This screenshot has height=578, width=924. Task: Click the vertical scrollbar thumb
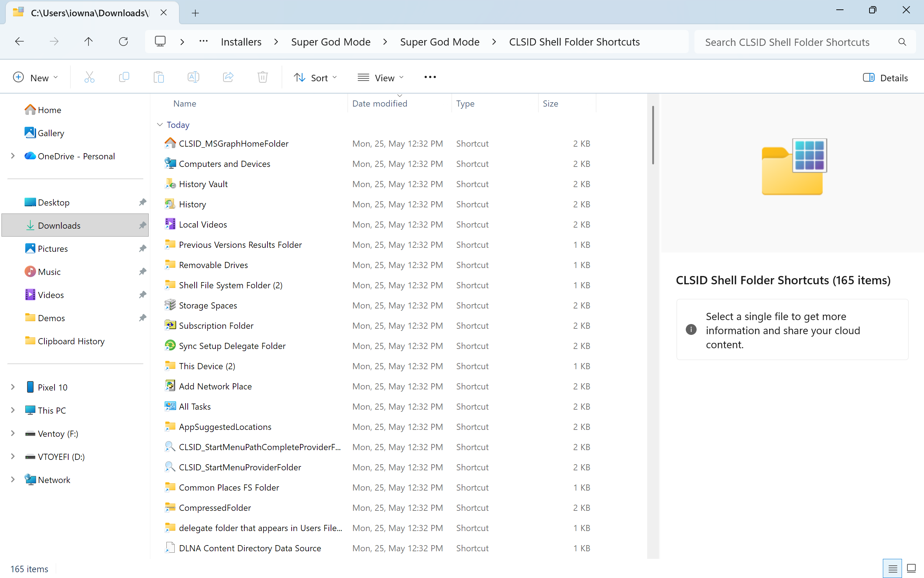[653, 135]
